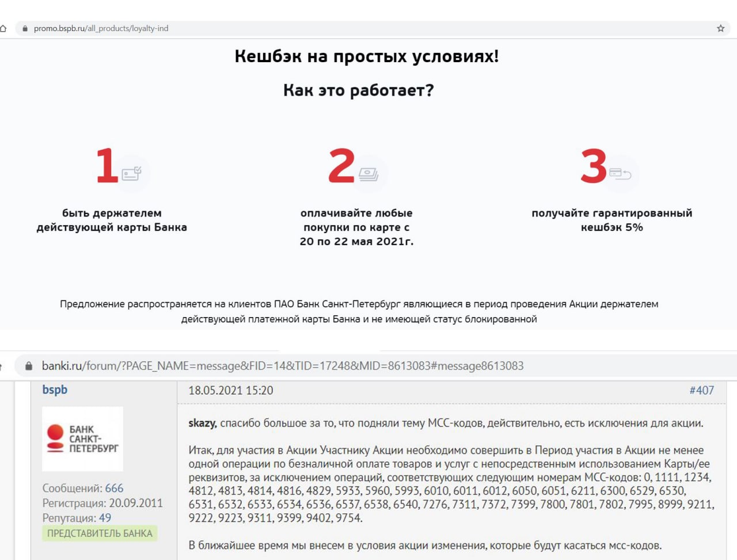Click the big red number 3

[x=594, y=166]
